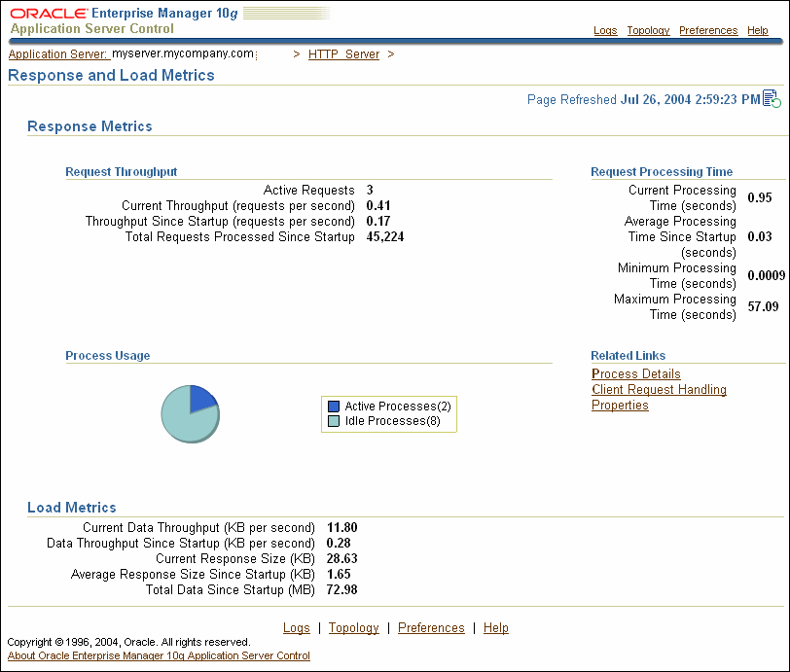Open Help link in top header
The image size is (790, 672).
pyautogui.click(x=757, y=31)
